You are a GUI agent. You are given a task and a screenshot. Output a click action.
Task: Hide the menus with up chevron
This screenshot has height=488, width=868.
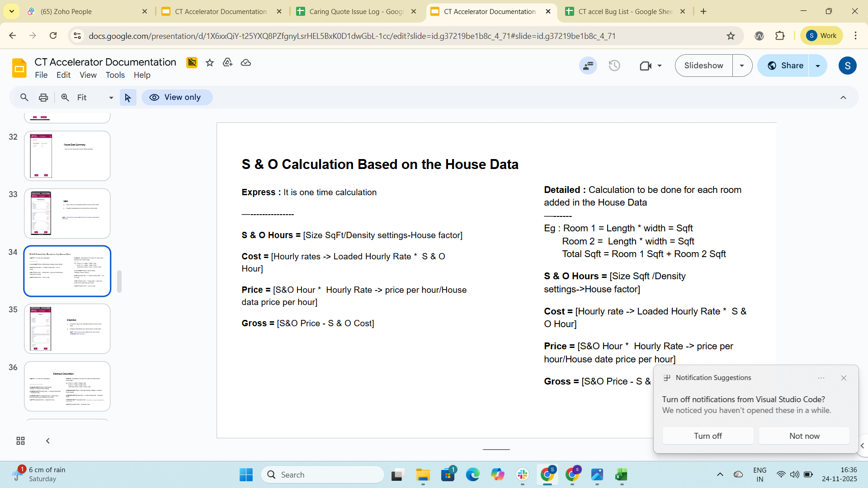point(843,98)
